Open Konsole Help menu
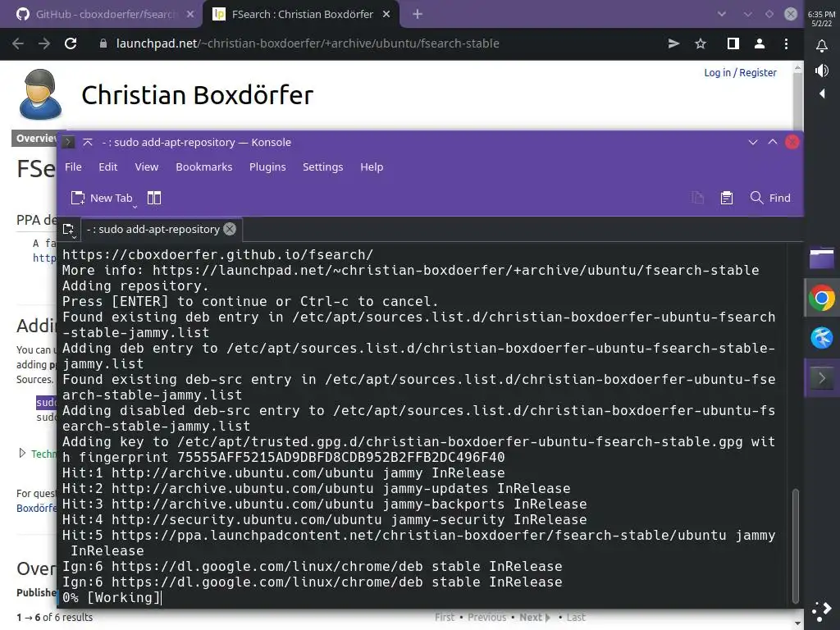 click(372, 167)
